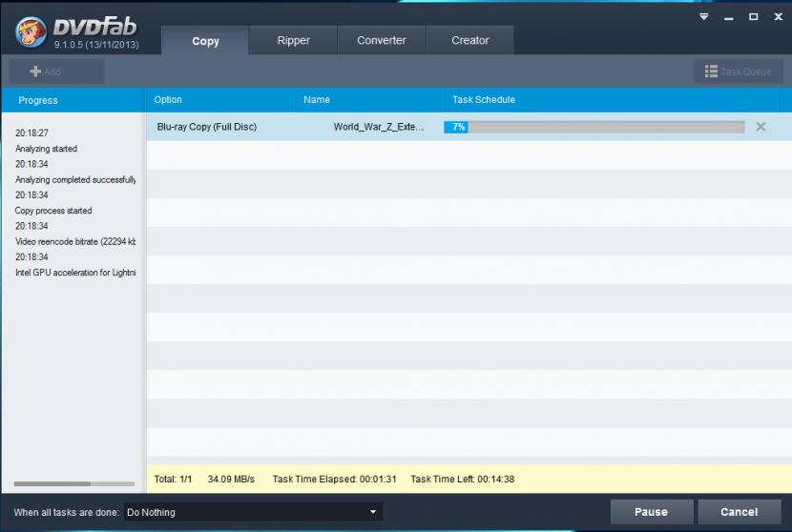Image resolution: width=792 pixels, height=532 pixels.
Task: Click the Copy process started log entry
Action: click(53, 211)
